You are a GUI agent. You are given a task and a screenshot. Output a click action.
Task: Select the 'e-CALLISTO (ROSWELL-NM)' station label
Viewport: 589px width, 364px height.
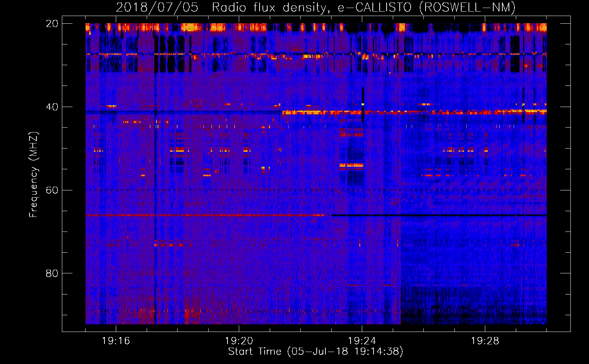pos(427,8)
